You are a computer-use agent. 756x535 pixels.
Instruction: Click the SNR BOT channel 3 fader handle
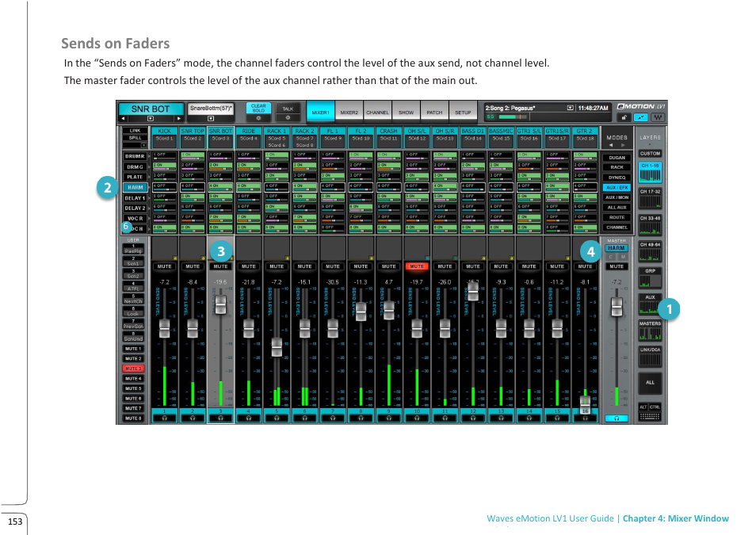pos(220,305)
